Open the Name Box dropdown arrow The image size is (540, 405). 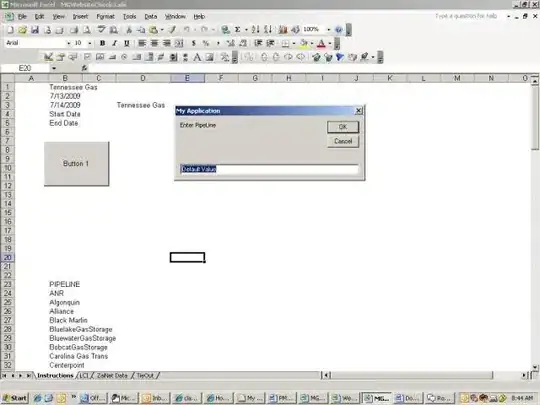[x=54, y=68]
